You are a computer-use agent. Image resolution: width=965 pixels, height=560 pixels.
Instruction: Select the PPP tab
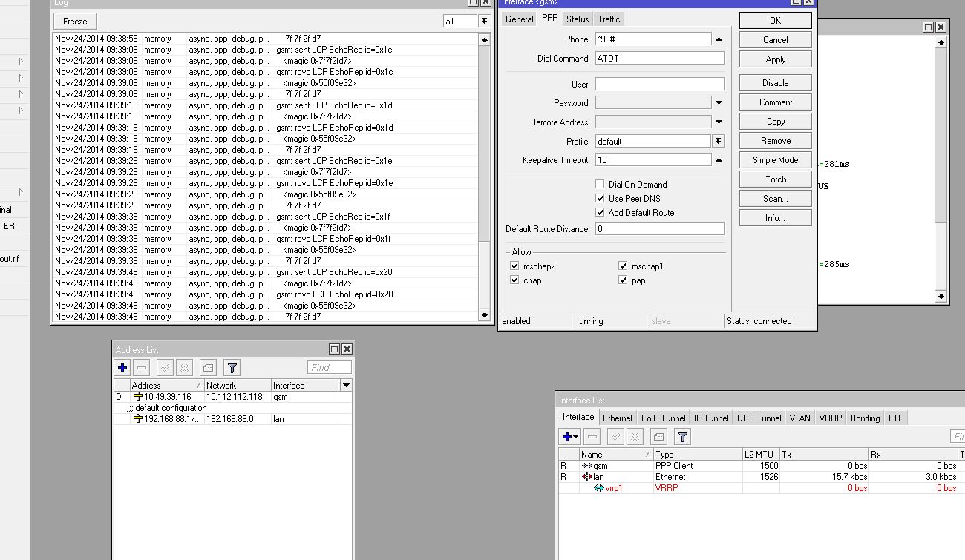550,18
